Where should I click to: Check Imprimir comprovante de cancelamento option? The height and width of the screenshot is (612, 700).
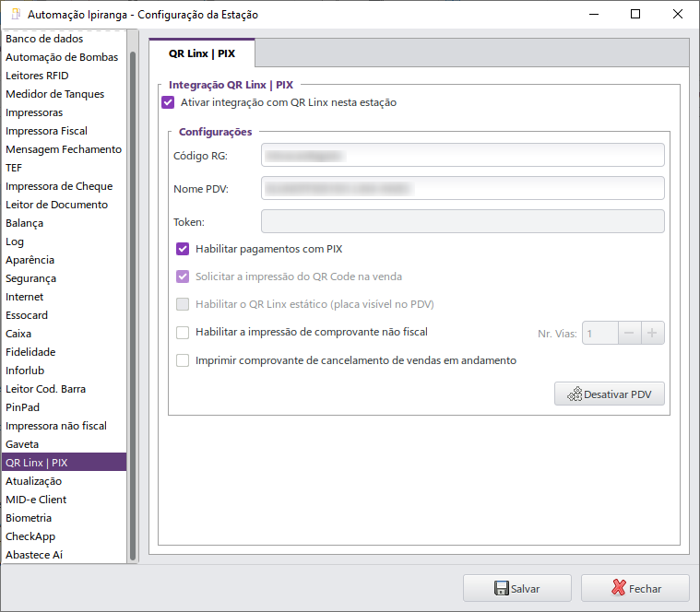(183, 360)
